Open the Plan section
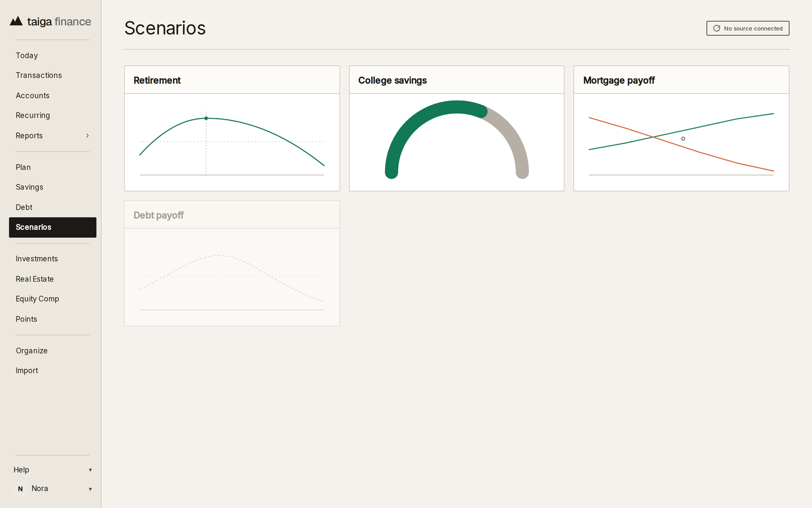Screen dimensions: 812x508 [x=52, y=167]
